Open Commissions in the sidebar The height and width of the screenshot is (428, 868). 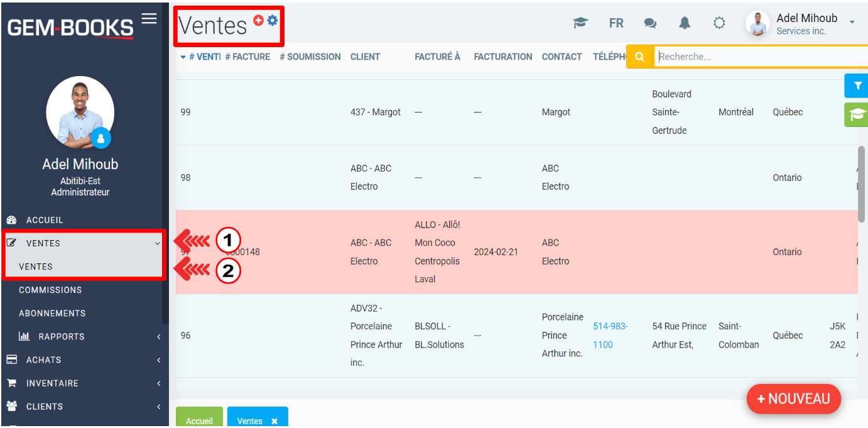point(50,290)
